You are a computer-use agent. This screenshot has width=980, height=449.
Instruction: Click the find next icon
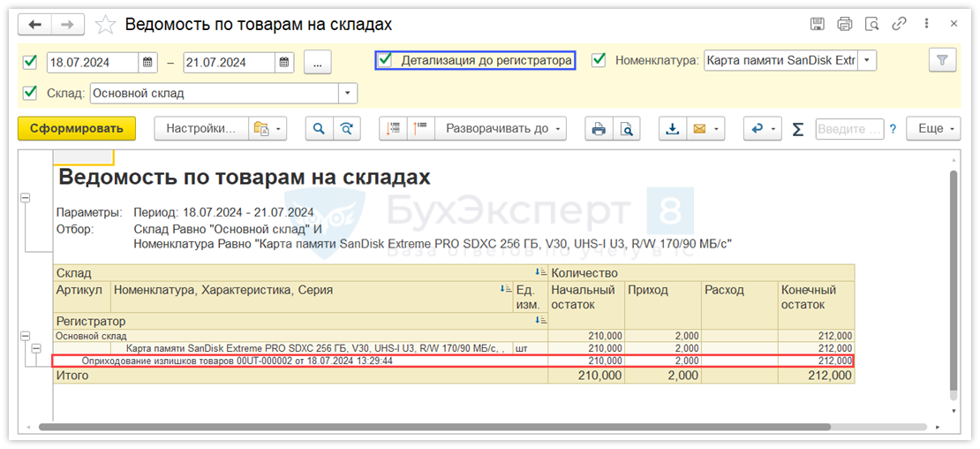tap(346, 129)
